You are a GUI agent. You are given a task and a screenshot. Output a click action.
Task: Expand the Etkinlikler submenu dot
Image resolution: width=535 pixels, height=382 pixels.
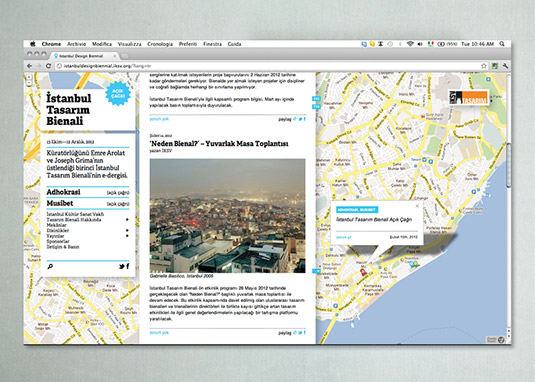(x=127, y=231)
